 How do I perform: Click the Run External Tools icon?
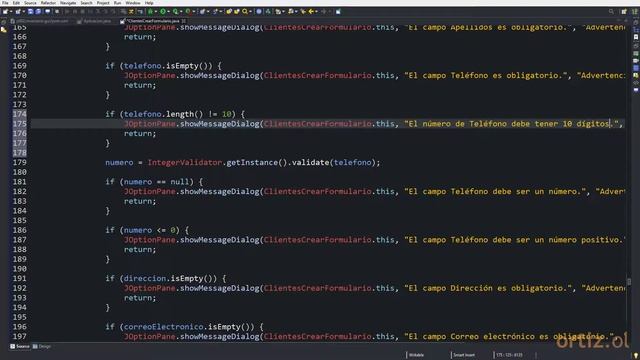[x=188, y=11]
